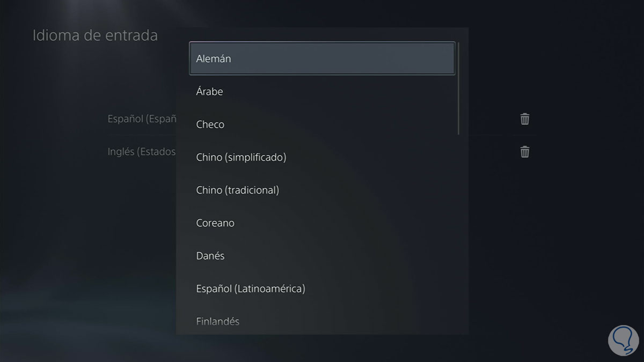Viewport: 644px width, 362px height.
Task: Click the Idioma de entrada heading
Action: 95,36
